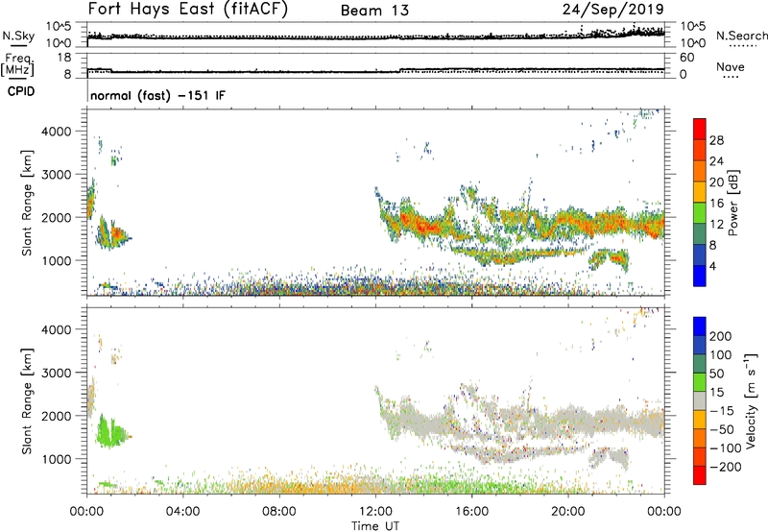768x532 pixels.
Task: Click the 'Nave' label
Action: (731, 66)
